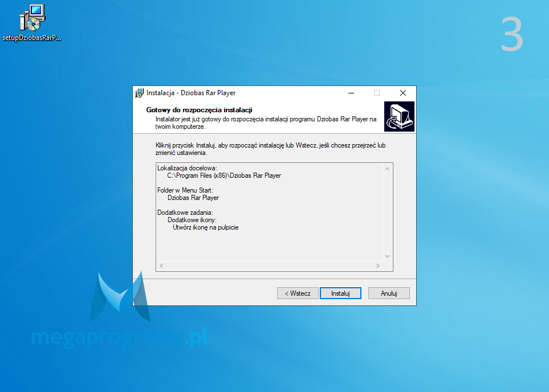Screen dimensions: 549x392
Task: Click the 'Lokalizacja docelowa:' line
Action: [x=187, y=168]
